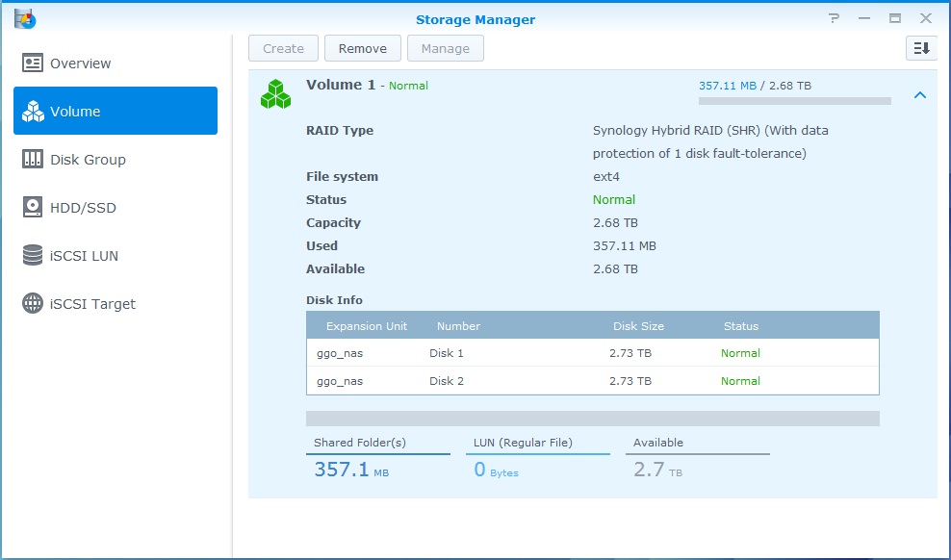The height and width of the screenshot is (560, 951).
Task: Click the Volume 1 usage bar
Action: (794, 101)
